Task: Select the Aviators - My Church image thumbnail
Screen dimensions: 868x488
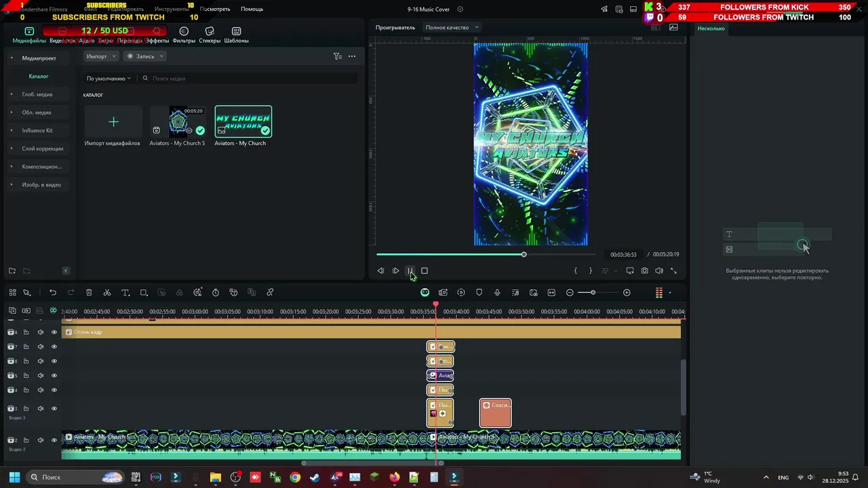Action: pyautogui.click(x=243, y=122)
